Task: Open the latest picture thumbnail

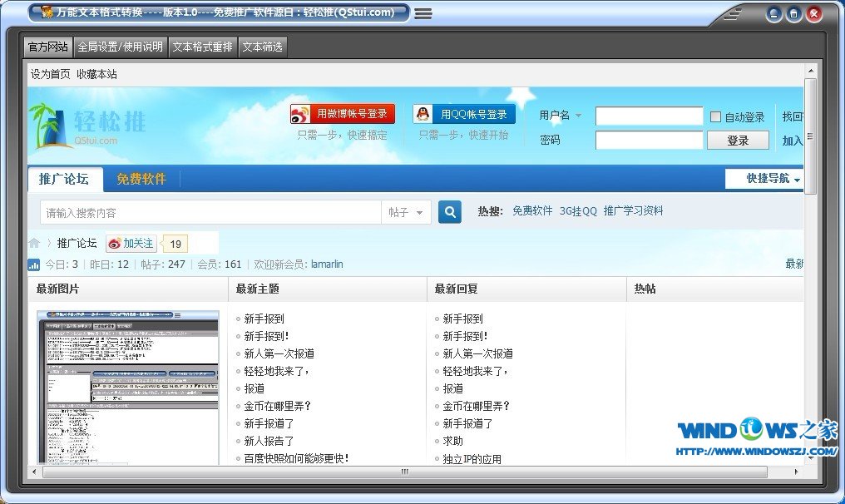Action: [128, 387]
